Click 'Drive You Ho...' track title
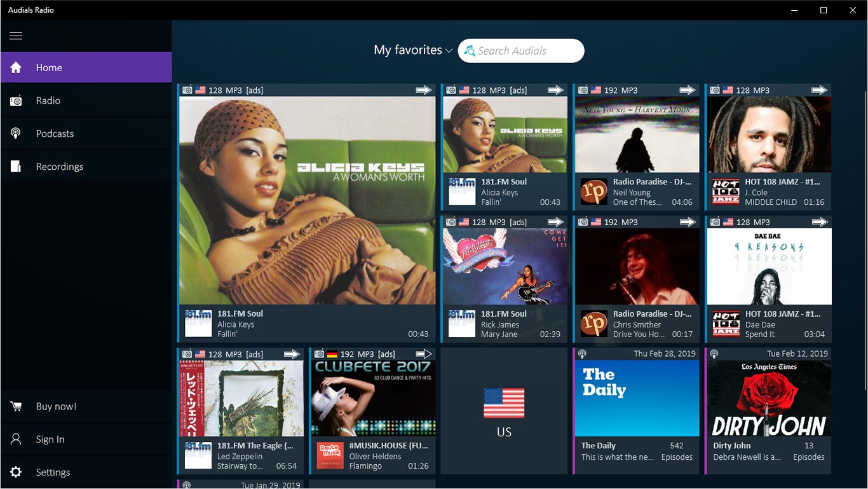This screenshot has width=868, height=489. pyautogui.click(x=639, y=334)
